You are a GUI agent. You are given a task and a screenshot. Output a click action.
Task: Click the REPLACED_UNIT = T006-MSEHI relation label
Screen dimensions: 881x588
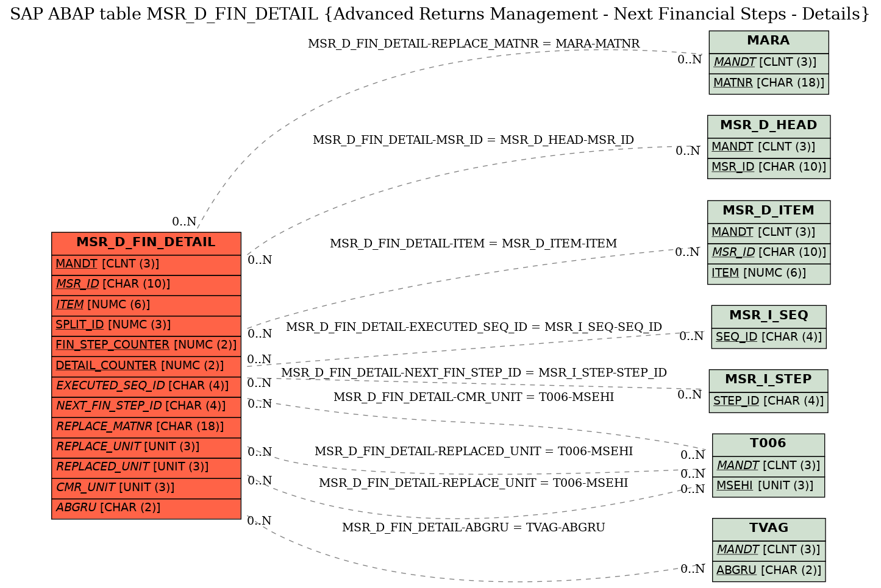tap(474, 452)
